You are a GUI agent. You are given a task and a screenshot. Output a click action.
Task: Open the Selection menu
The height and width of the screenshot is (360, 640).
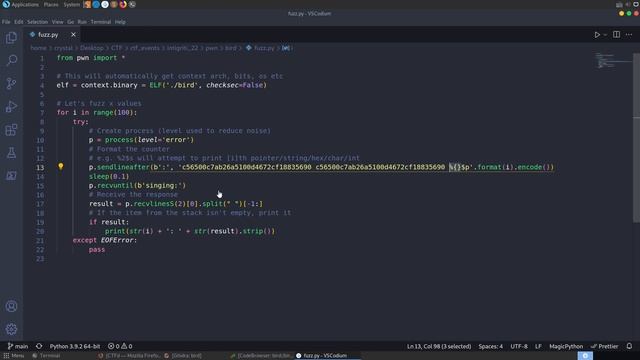(38, 22)
